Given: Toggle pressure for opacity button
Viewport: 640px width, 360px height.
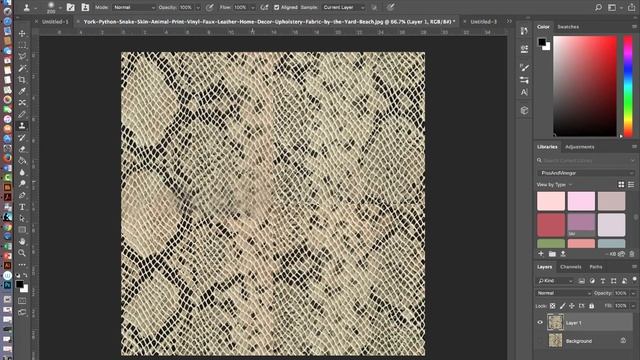Looking at the screenshot, I should tap(209, 7).
